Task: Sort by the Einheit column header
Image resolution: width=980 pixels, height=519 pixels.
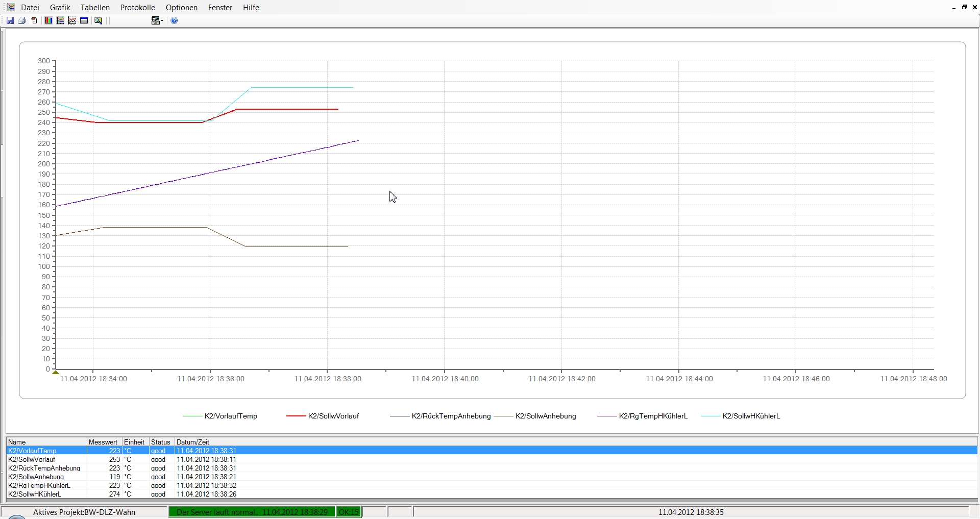Action: coord(135,442)
